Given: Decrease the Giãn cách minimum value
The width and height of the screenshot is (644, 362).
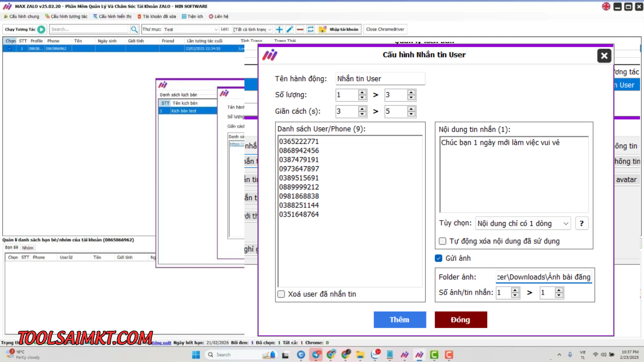Looking at the screenshot, I should (x=362, y=114).
